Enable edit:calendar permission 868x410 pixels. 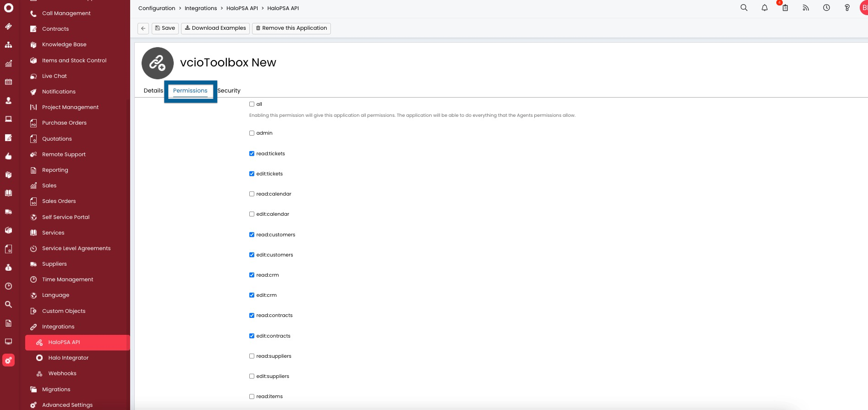[x=252, y=214]
